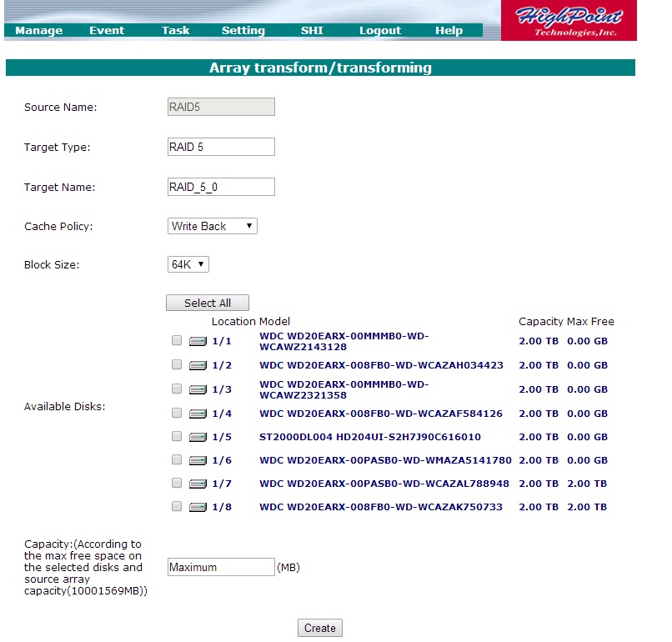Screen dimensions: 672x642
Task: Click the Location column header
Action: coord(233,322)
